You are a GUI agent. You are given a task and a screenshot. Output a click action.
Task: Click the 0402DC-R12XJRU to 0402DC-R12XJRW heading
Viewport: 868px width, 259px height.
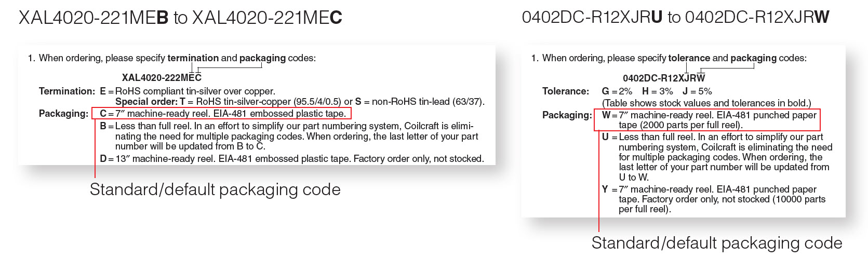pyautogui.click(x=676, y=18)
